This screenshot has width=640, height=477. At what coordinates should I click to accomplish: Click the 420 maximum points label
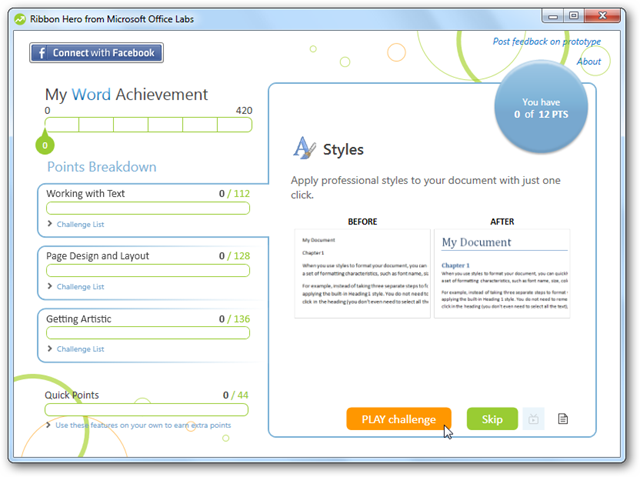244,111
